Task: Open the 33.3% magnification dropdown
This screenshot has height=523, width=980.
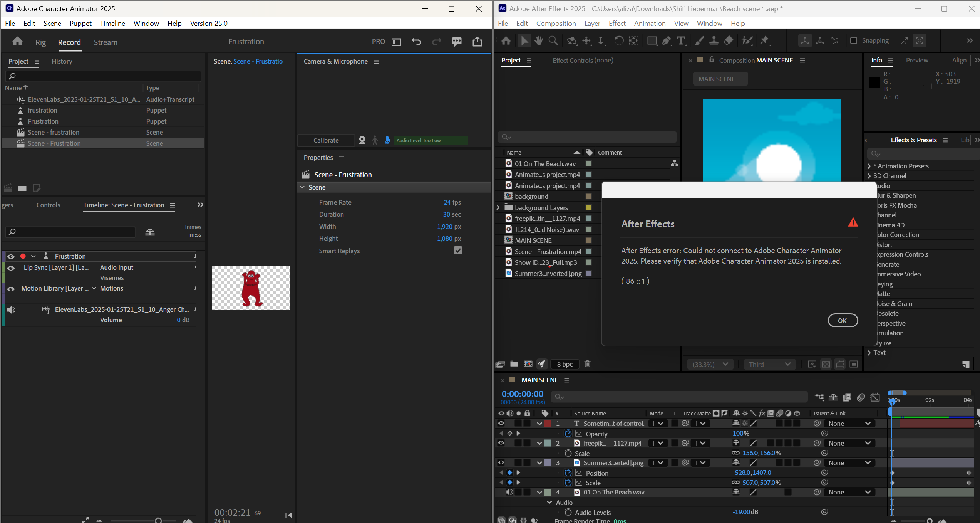Action: click(710, 364)
